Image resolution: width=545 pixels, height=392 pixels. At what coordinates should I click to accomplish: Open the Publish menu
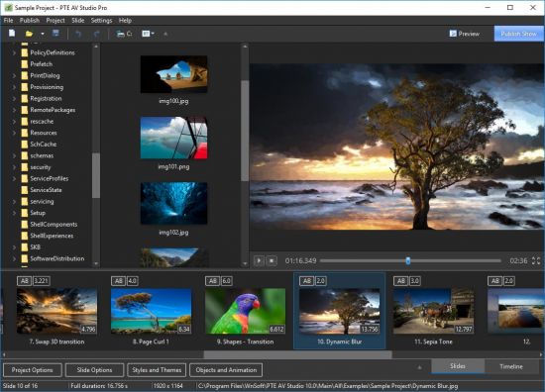(x=29, y=21)
